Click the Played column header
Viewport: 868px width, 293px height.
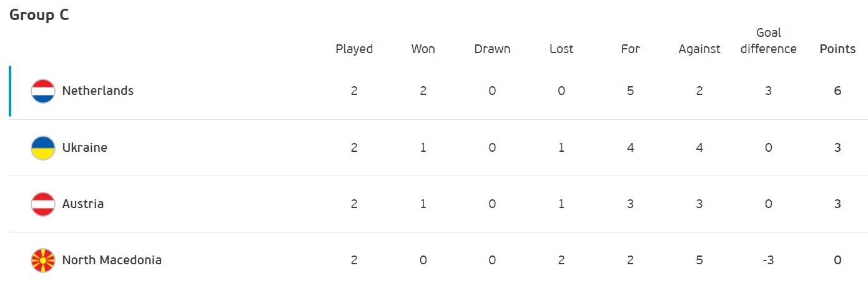pos(354,49)
